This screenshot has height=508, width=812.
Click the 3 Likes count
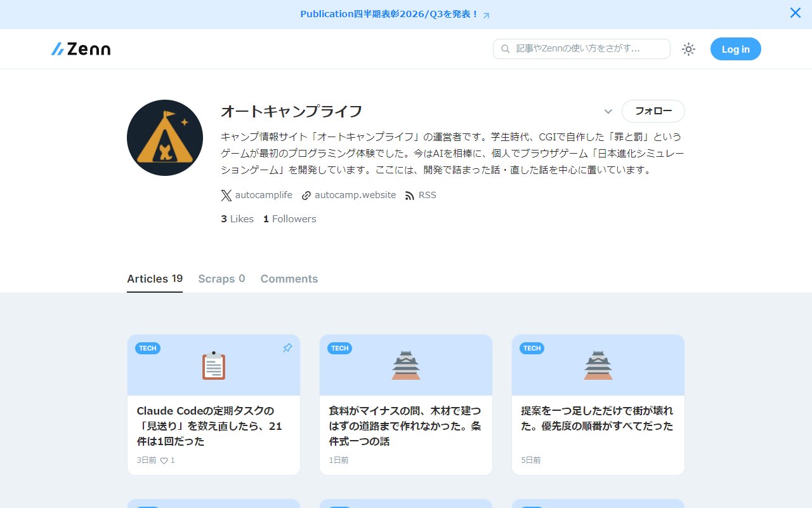[x=237, y=219]
